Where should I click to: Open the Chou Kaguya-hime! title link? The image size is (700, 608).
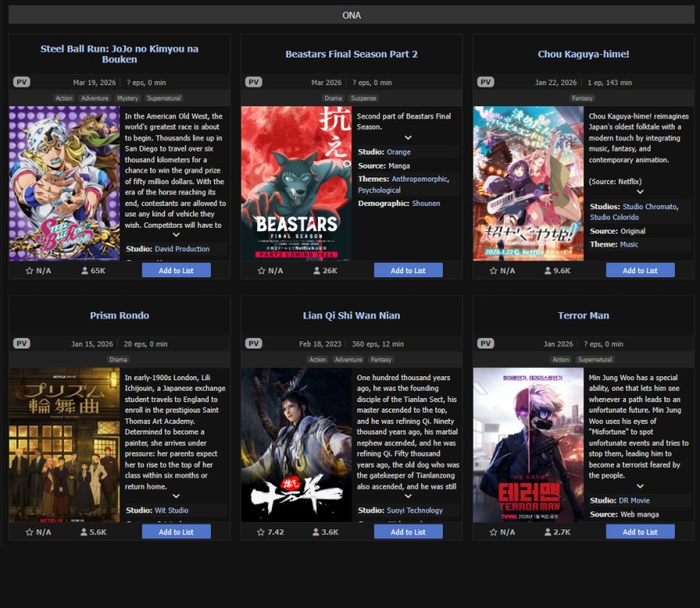point(583,54)
